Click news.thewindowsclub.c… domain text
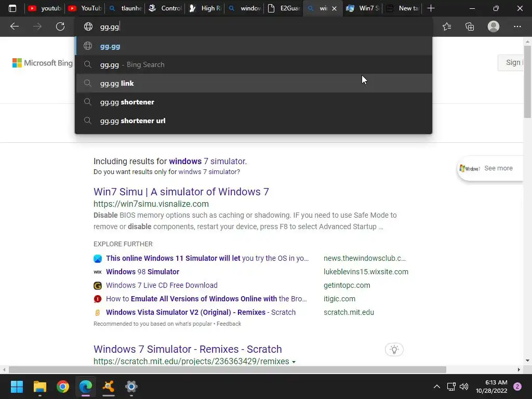 (364, 258)
